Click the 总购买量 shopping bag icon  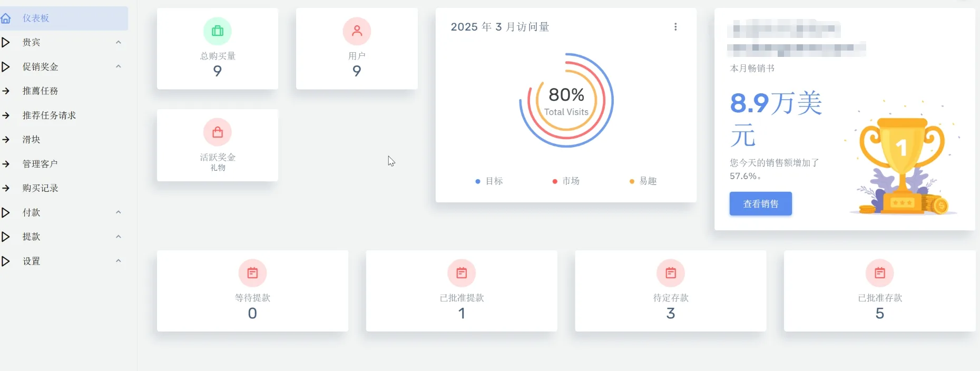(217, 31)
